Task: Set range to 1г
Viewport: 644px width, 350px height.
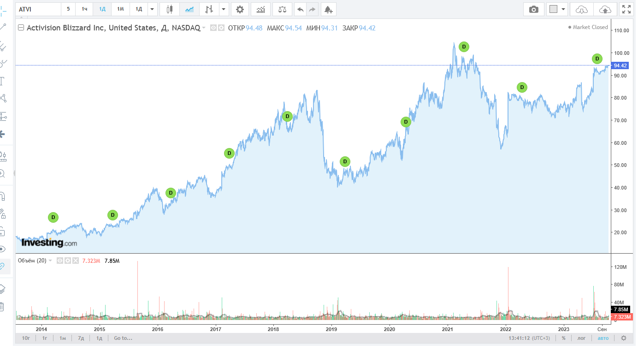Action: pos(45,338)
